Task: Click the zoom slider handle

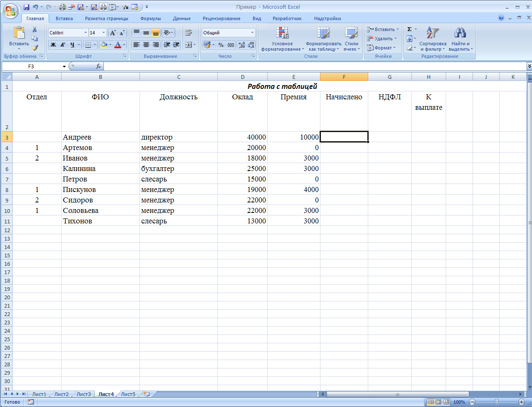Action: click(497, 402)
